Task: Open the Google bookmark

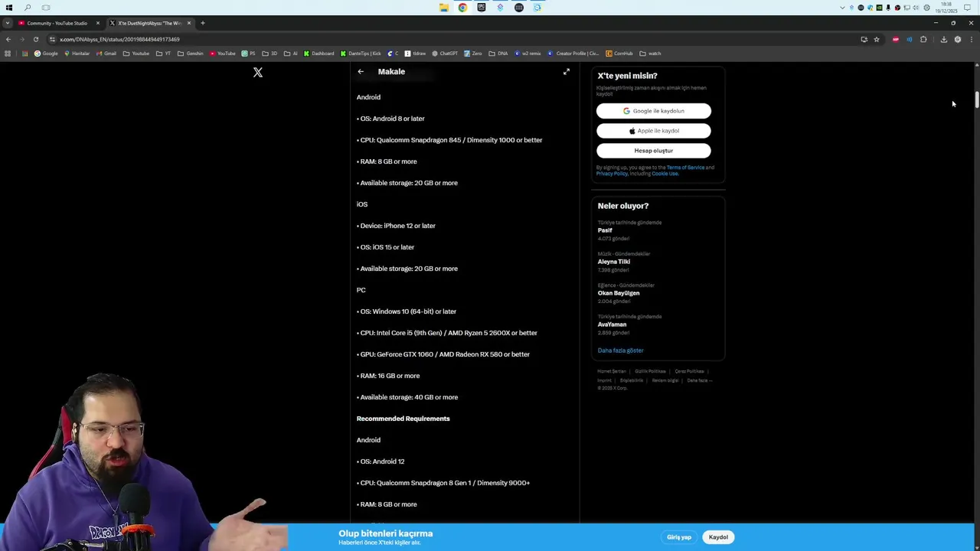Action: click(46, 54)
